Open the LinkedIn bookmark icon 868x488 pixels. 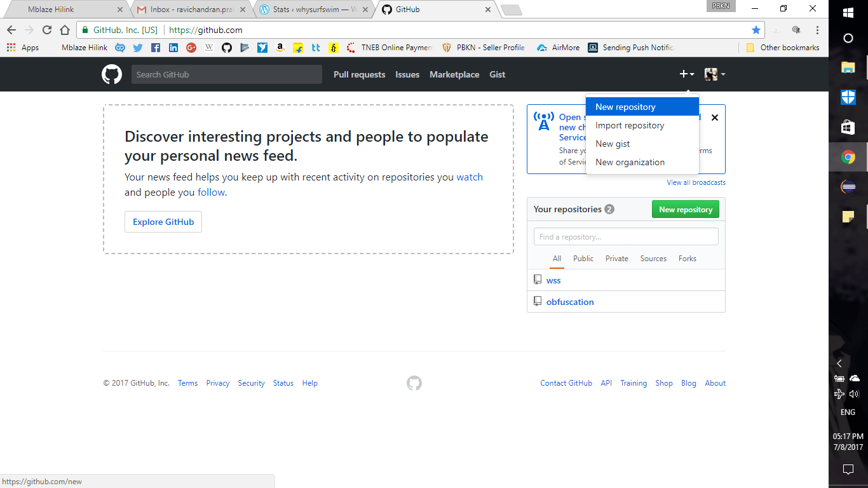click(173, 48)
